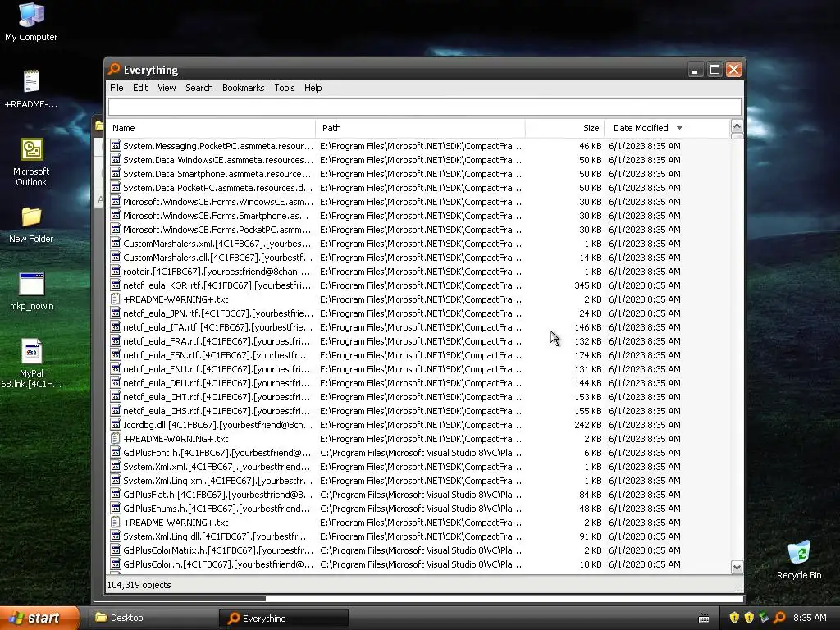
Task: Click the 8:35 AM taskbar clock
Action: 810,618
